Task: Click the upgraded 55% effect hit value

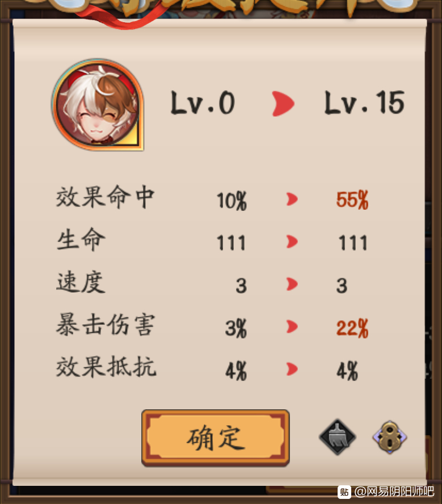Action: coord(352,200)
